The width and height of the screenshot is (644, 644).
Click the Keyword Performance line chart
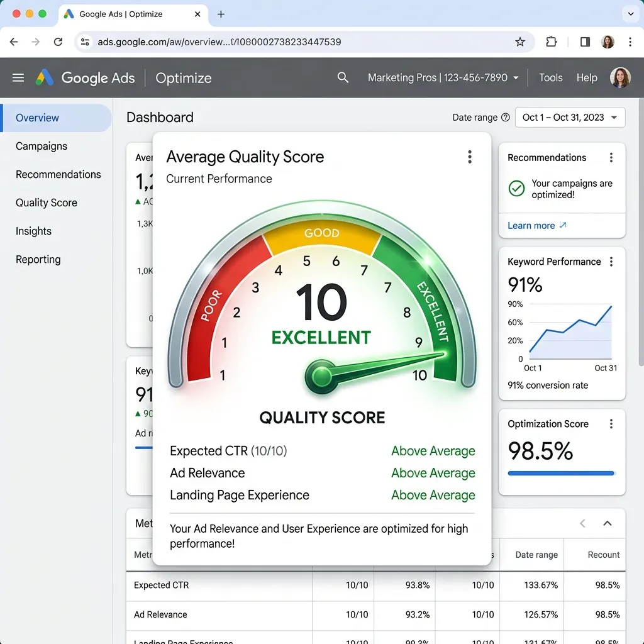(x=570, y=332)
